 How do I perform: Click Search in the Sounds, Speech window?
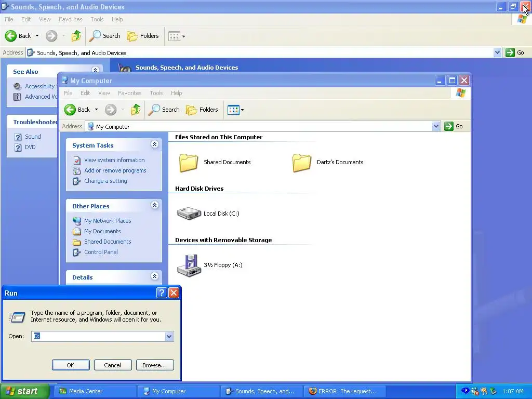[105, 36]
